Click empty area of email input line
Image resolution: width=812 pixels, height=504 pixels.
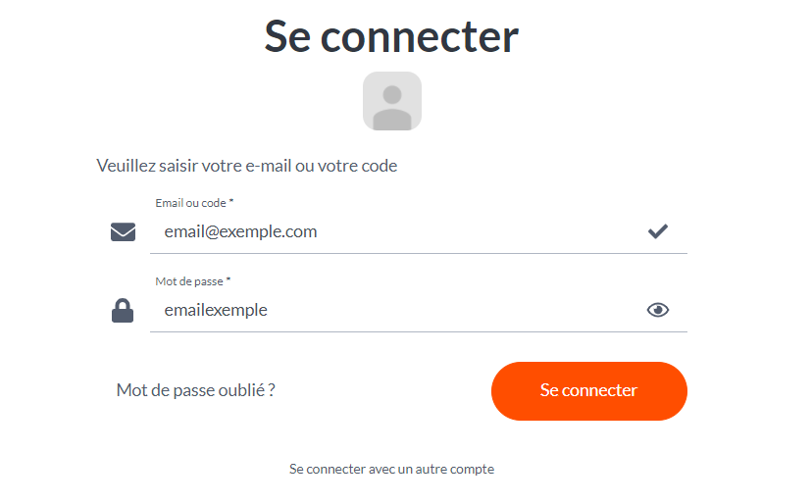[x=482, y=231]
